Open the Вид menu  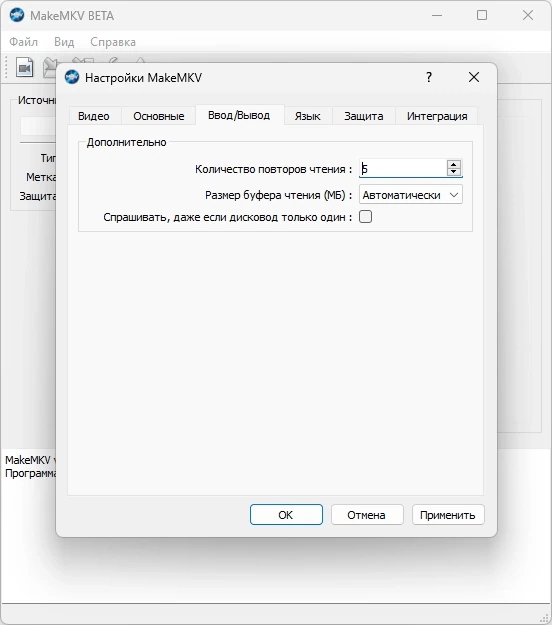click(x=64, y=42)
